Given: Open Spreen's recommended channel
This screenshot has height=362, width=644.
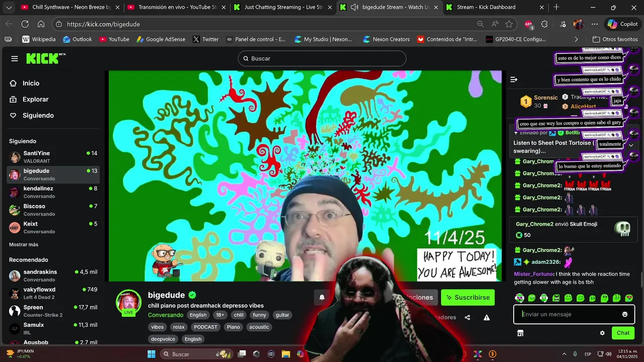Looking at the screenshot, I should 54,311.
